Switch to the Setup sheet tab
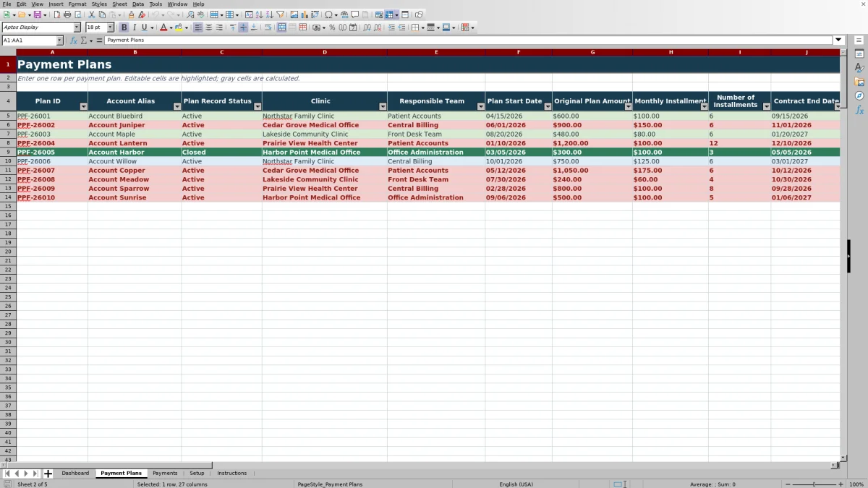The height and width of the screenshot is (488, 868). pos(197,474)
